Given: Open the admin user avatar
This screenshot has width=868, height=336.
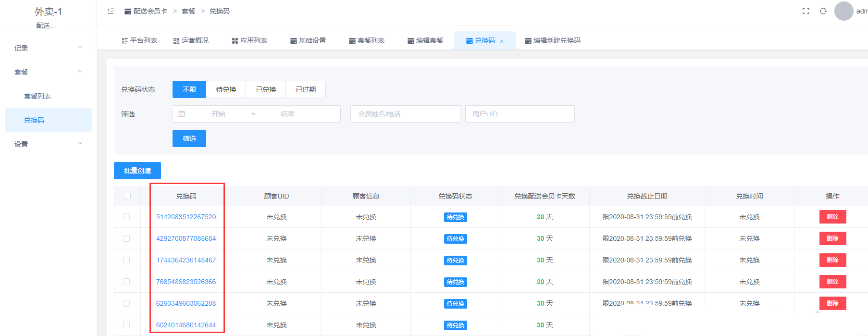Looking at the screenshot, I should (843, 11).
